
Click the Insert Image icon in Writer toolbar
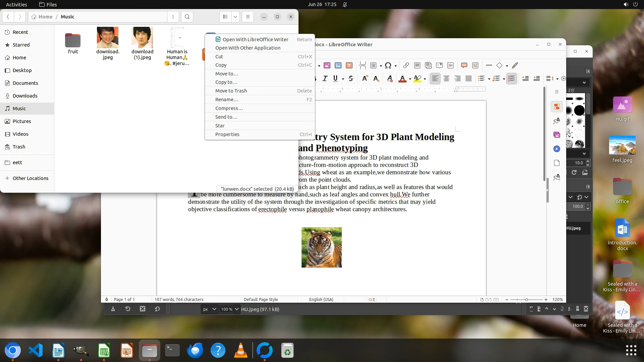point(327,65)
